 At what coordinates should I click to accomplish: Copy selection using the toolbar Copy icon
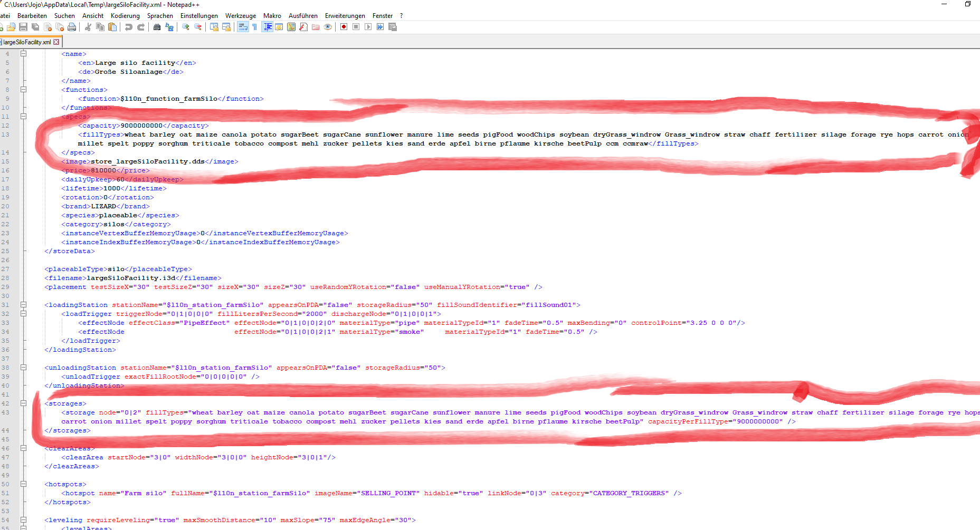pos(100,27)
